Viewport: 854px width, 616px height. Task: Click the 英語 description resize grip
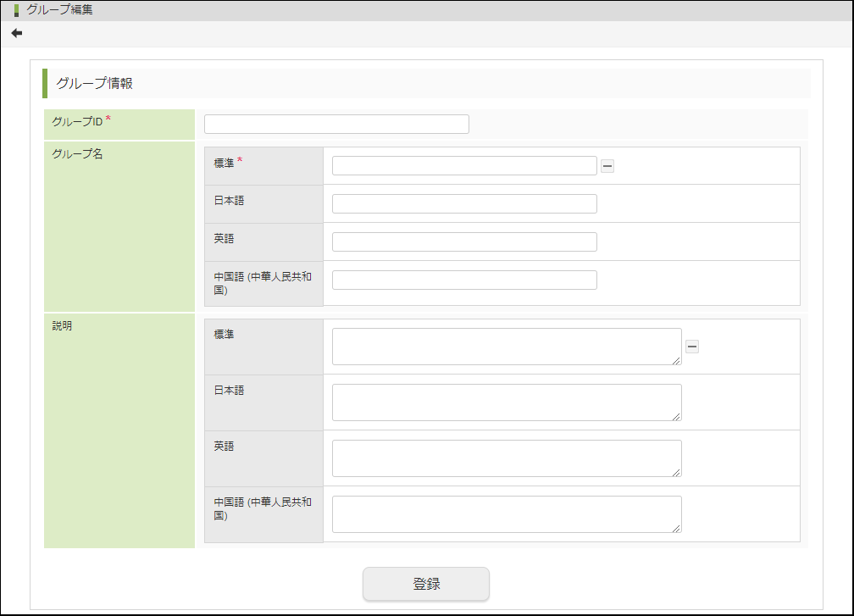pos(678,473)
